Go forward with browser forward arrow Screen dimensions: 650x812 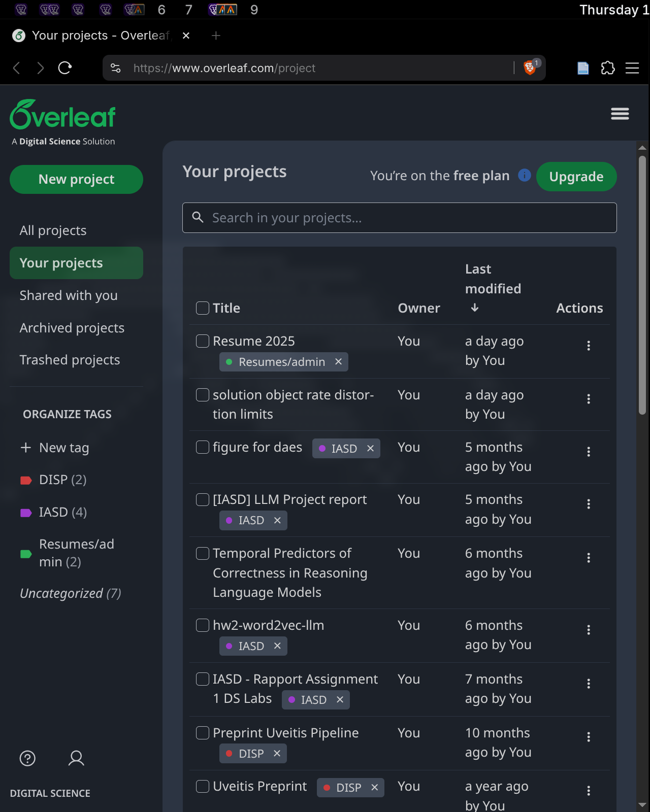coord(41,67)
